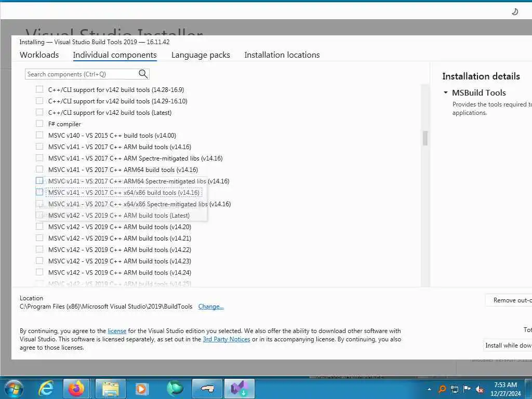Check C++/CLI support for v142 (Latest)
The height and width of the screenshot is (399, 532).
(39, 112)
